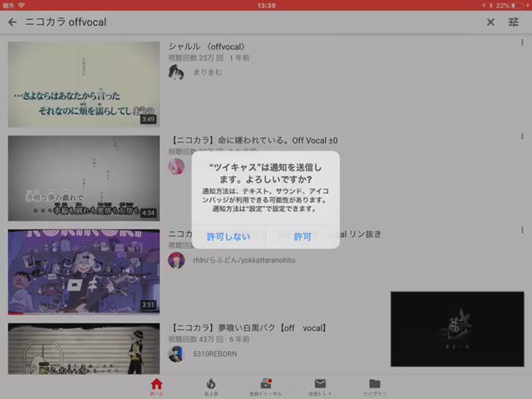Screen dimensions: 532x399
Task: Tap まりきむ channel avatar
Action: (x=176, y=72)
